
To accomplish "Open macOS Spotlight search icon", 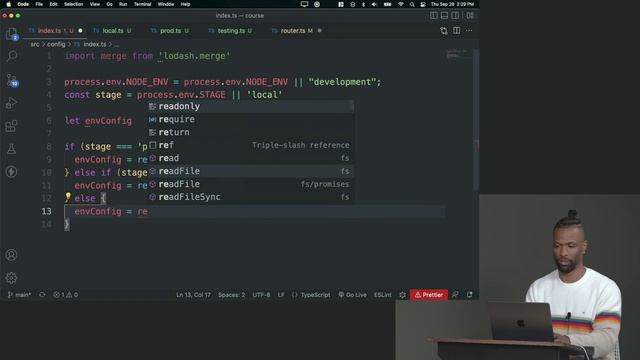I will coord(412,4).
